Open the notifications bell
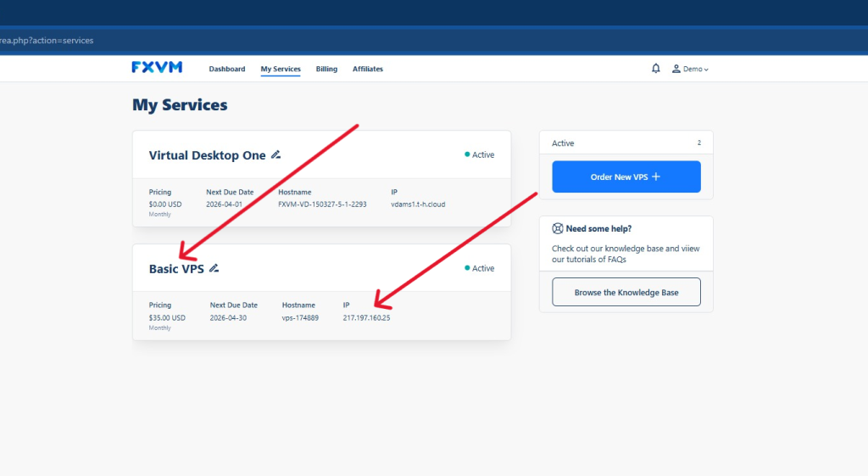This screenshot has width=868, height=476. pos(655,69)
